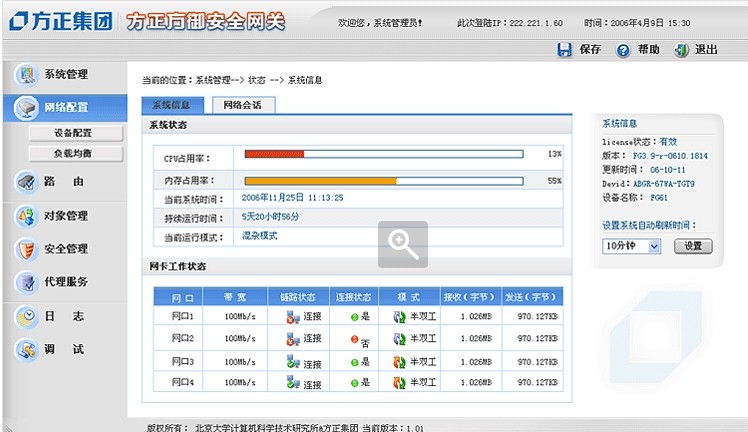Click the 对象管理 sidebar icon
This screenshot has width=748, height=432.
[26, 216]
